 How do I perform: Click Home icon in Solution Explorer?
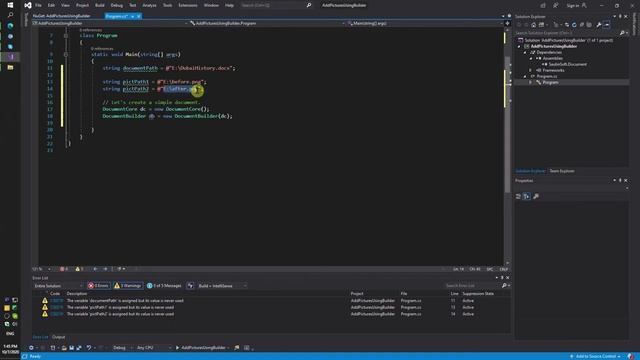click(533, 25)
